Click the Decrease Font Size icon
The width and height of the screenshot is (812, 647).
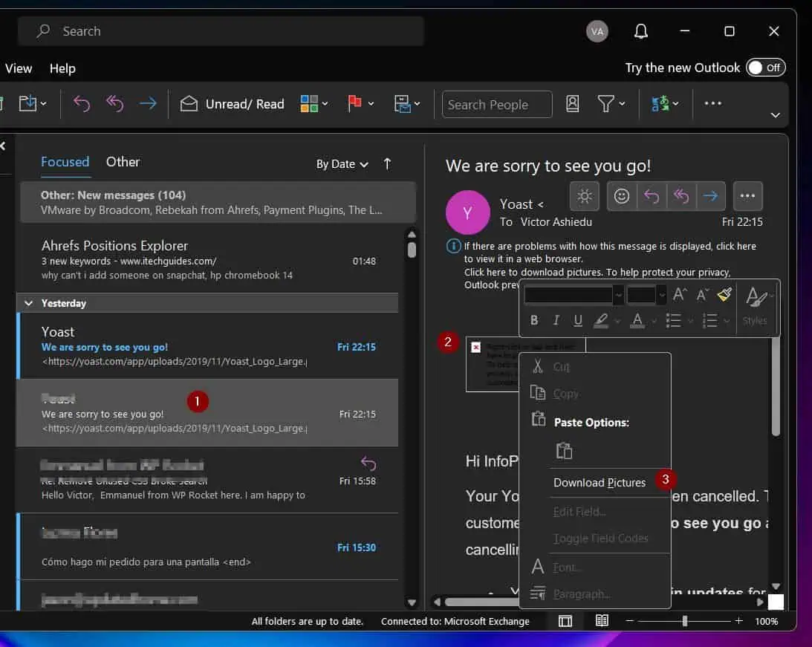click(x=702, y=294)
